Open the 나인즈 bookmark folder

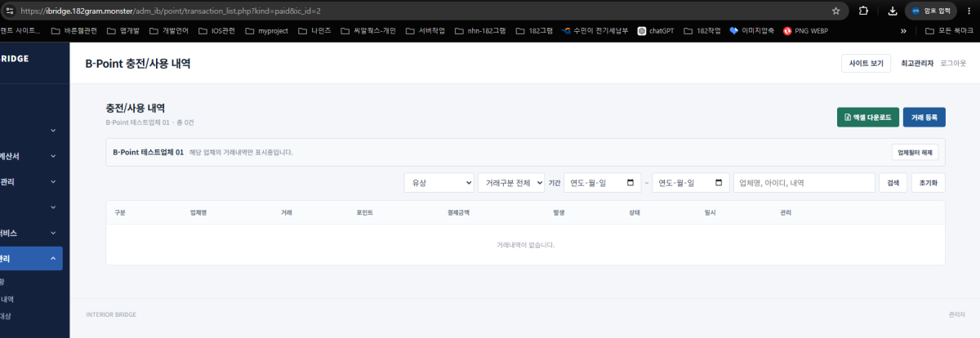click(315, 30)
